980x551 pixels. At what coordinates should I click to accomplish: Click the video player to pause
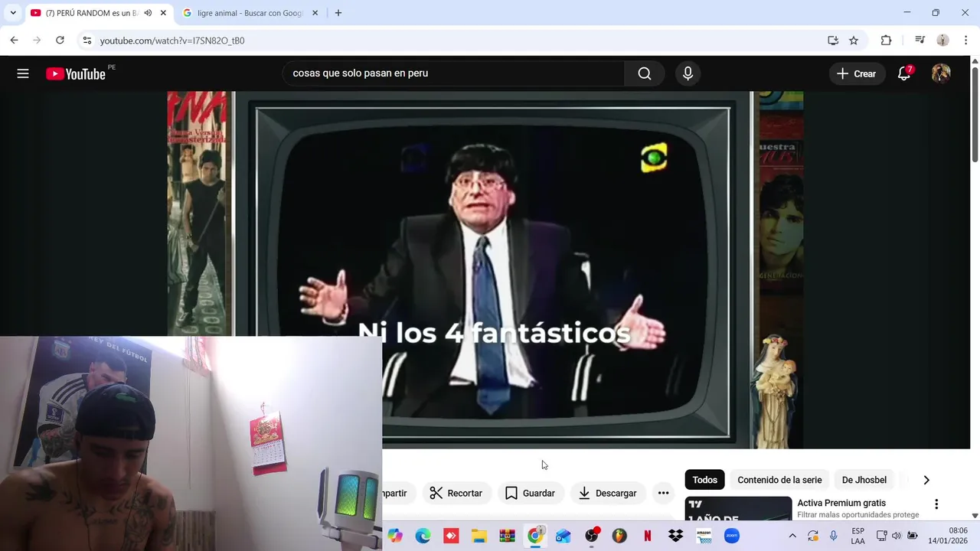(x=485, y=269)
